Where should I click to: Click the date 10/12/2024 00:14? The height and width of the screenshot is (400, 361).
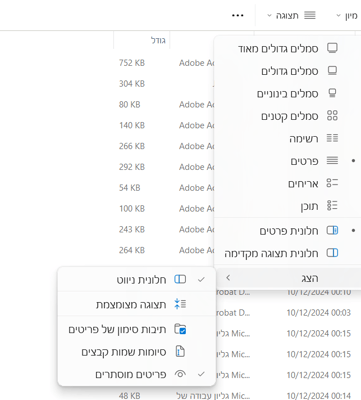[319, 396]
